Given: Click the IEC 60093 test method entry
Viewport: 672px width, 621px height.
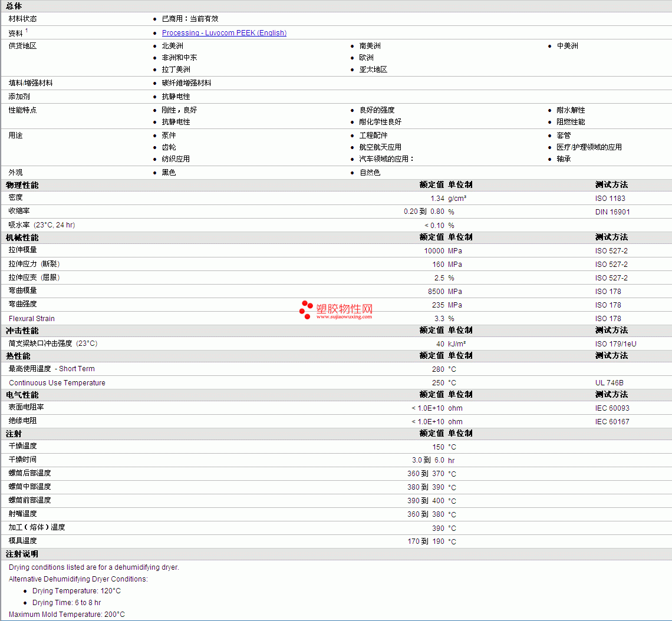Looking at the screenshot, I should click(612, 408).
